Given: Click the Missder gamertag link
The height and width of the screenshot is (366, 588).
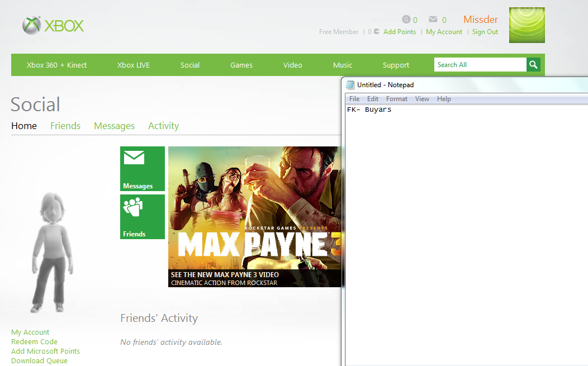Looking at the screenshot, I should 480,20.
